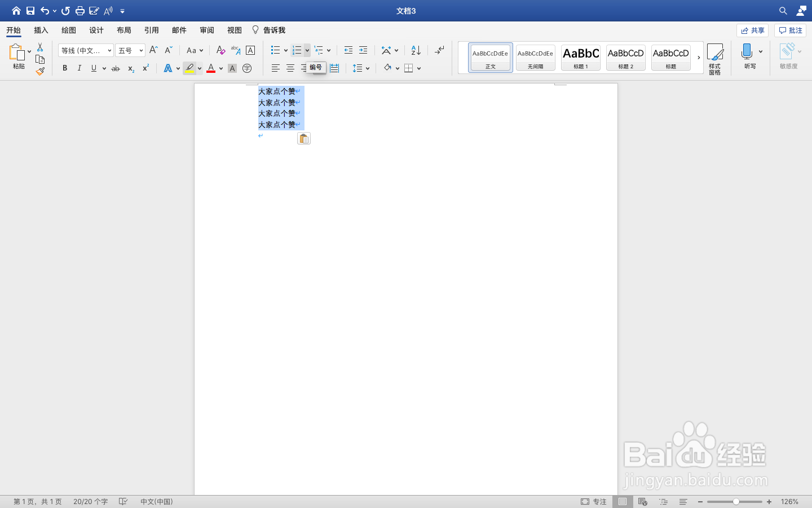Toggle Italic formatting
812x508 pixels.
point(80,68)
